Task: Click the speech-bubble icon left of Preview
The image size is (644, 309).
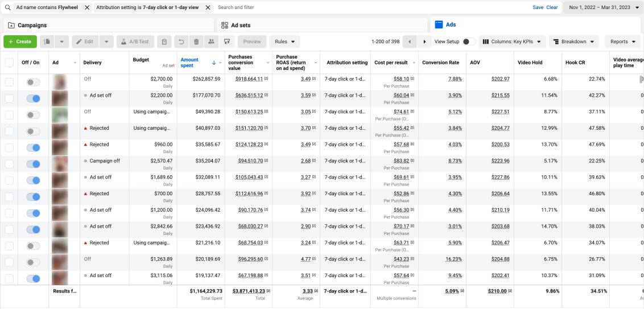Action: (227, 42)
